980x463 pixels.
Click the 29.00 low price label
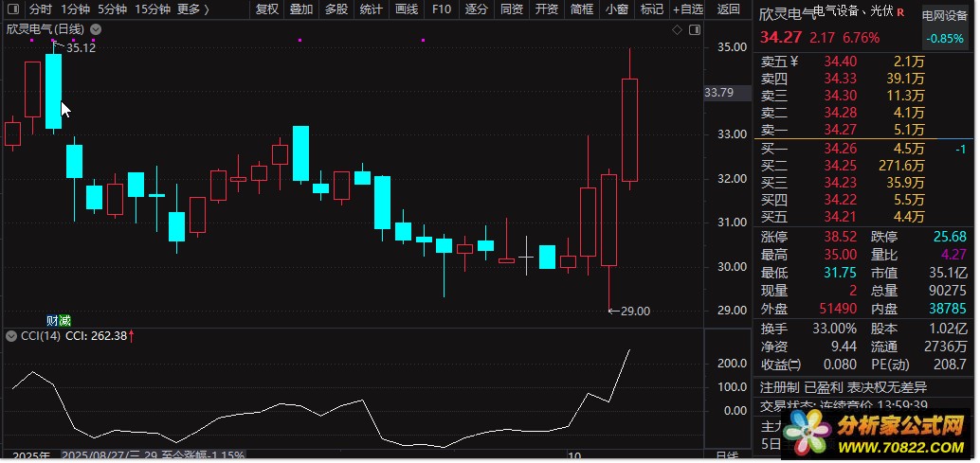coord(636,311)
